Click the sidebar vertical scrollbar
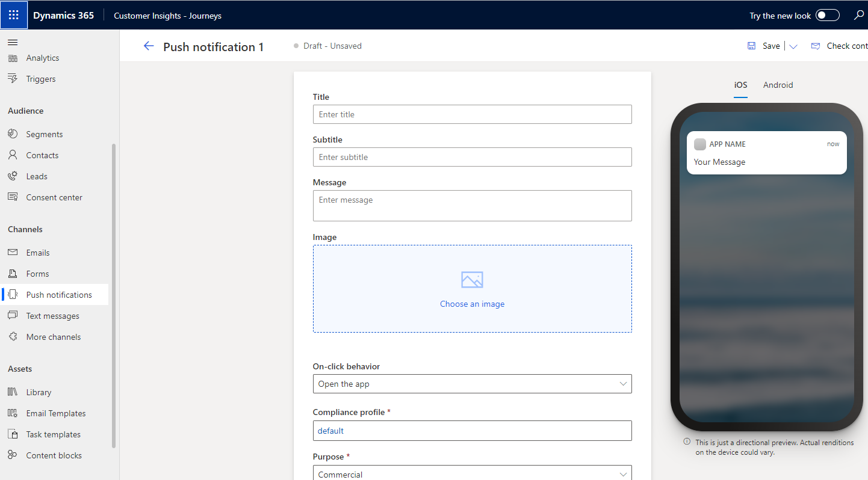868x480 pixels. click(x=114, y=295)
